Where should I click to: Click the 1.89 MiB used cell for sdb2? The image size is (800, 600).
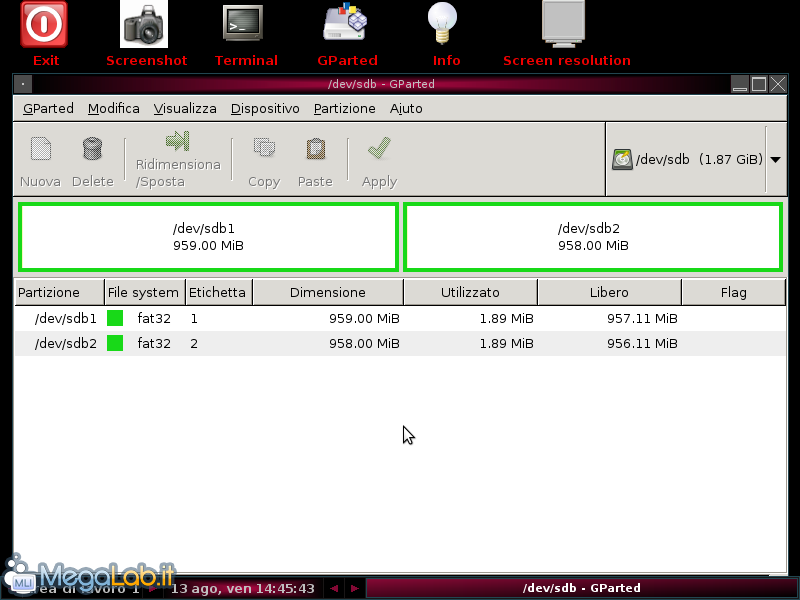[507, 343]
